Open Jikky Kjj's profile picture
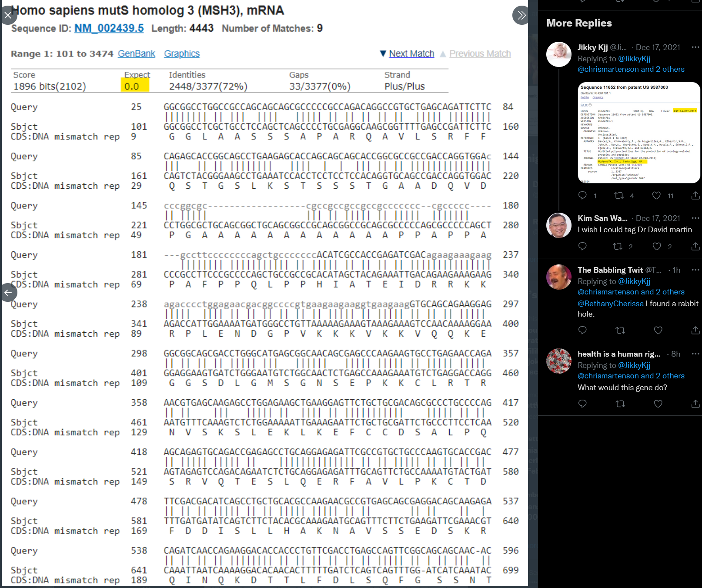 [559, 54]
